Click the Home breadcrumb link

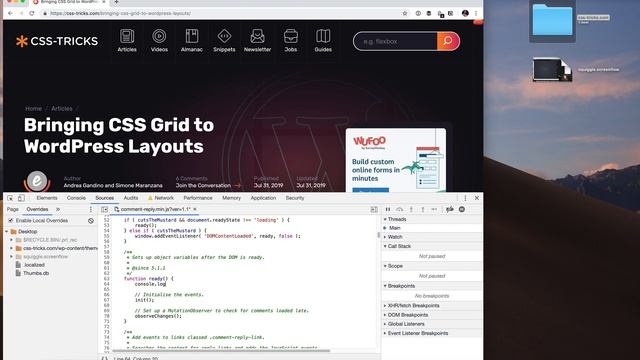(x=33, y=109)
